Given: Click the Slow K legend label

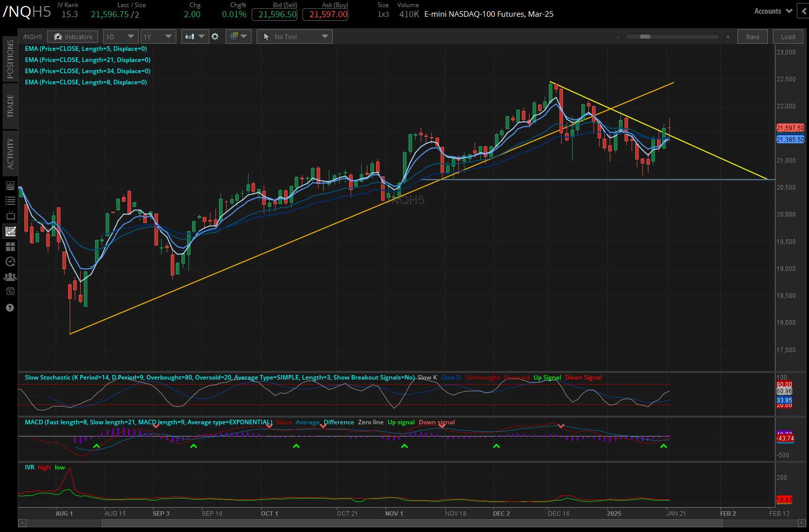Looking at the screenshot, I should (427, 378).
